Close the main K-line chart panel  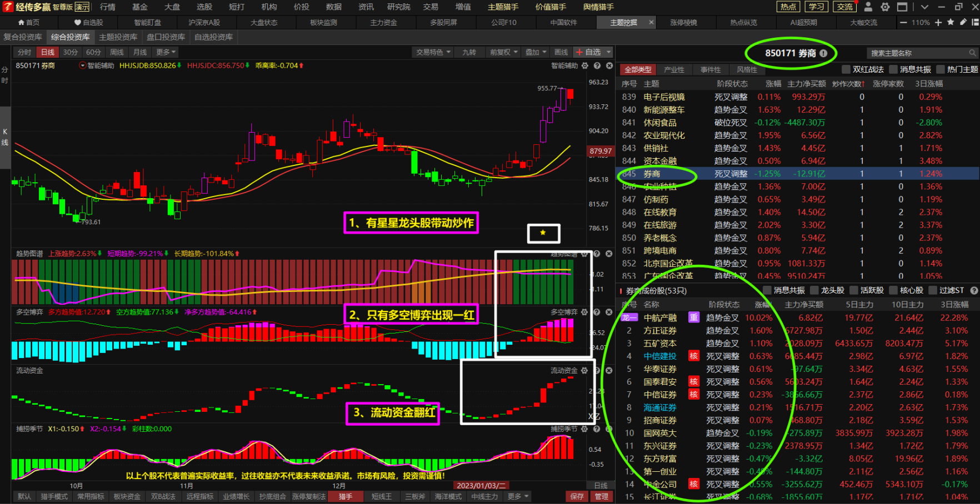[x=609, y=65]
